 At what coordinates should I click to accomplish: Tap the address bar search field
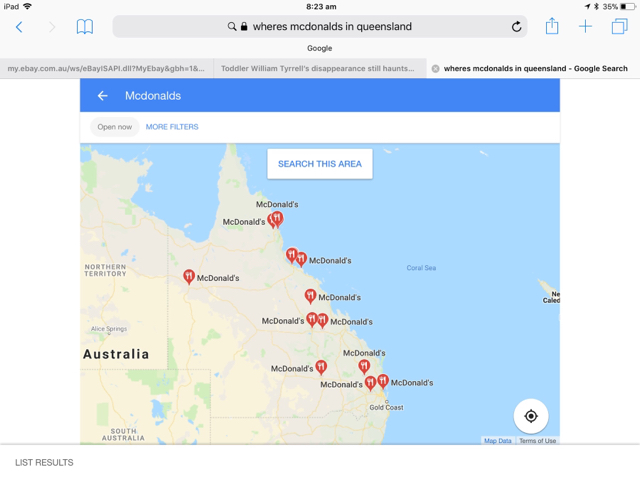[320, 27]
